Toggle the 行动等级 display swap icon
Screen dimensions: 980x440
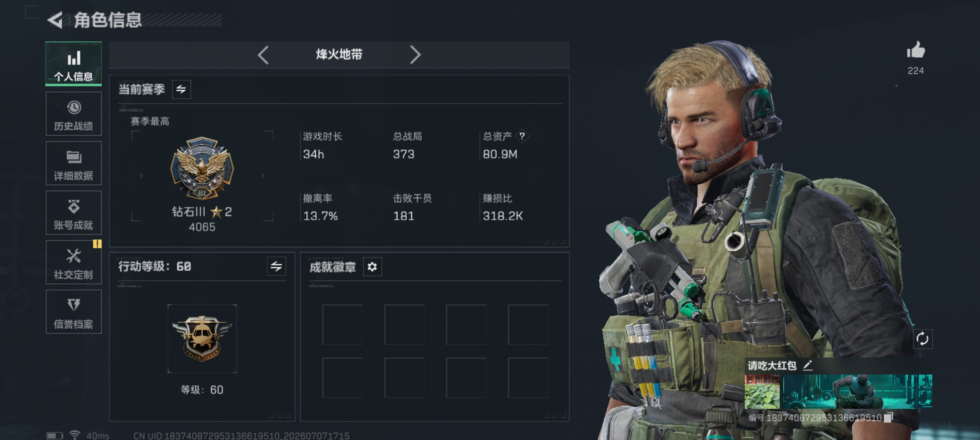point(276,266)
